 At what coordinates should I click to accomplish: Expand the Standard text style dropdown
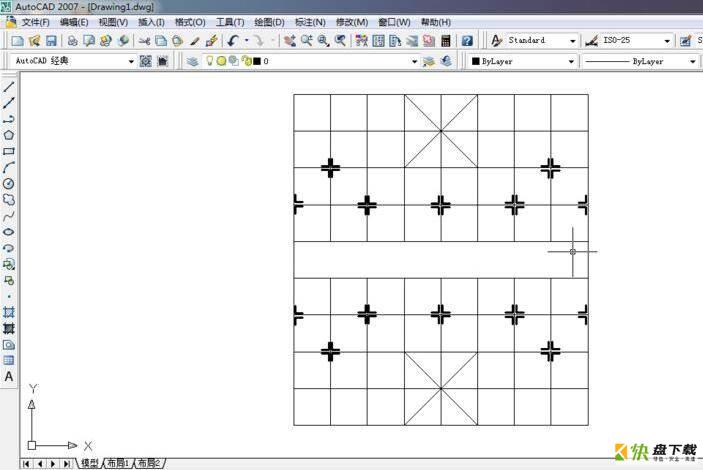[x=573, y=41]
